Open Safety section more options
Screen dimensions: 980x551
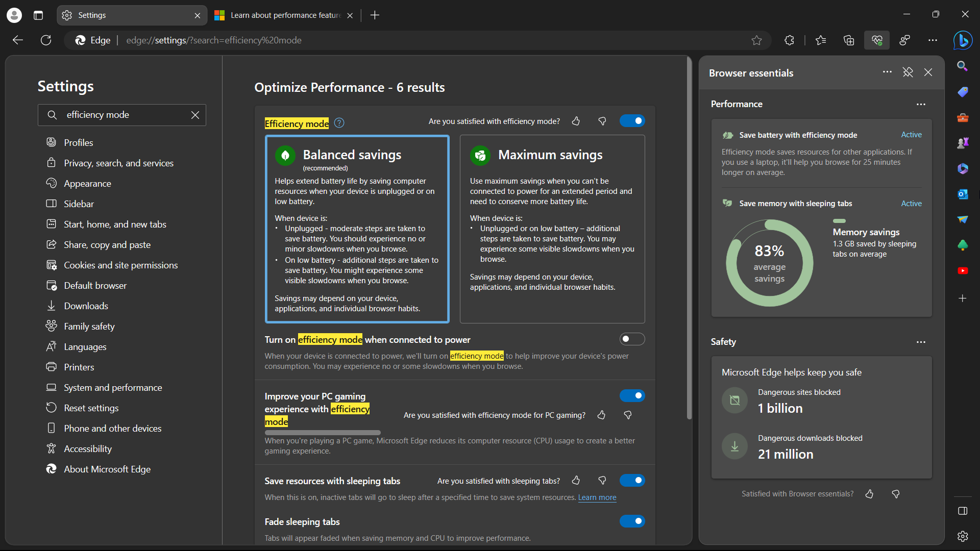click(921, 342)
